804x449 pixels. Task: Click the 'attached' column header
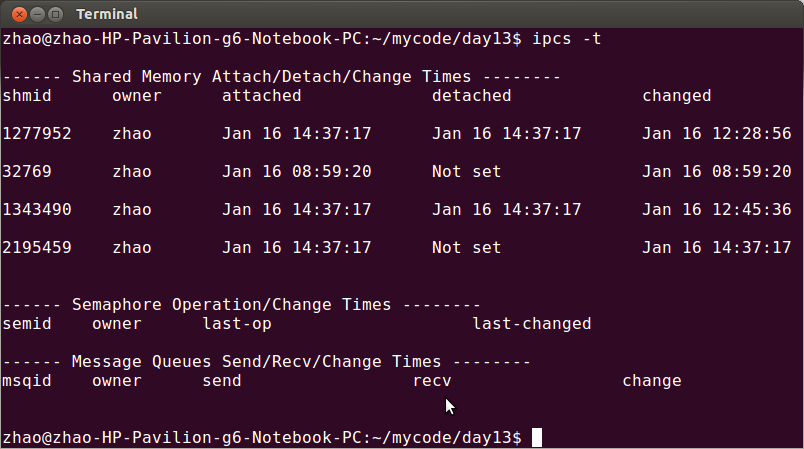click(x=261, y=96)
